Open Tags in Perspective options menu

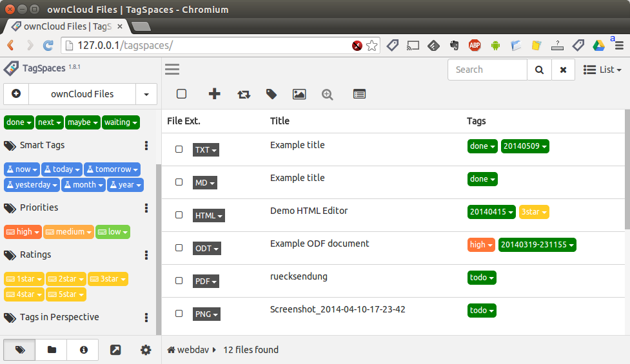coord(146,318)
